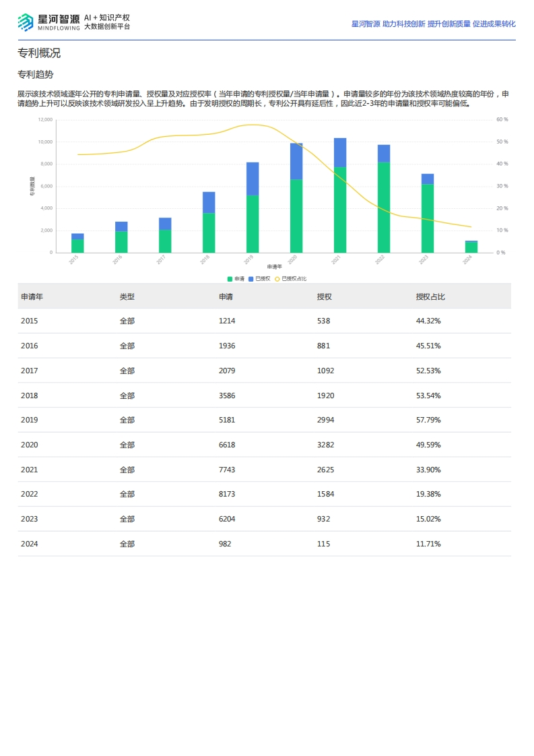This screenshot has height=756, width=534.
Task: Select the percentage 19.38%
Action: 428,494
